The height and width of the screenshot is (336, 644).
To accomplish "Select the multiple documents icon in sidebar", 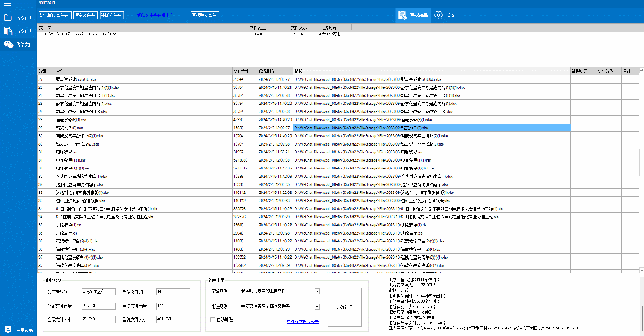I will (8, 31).
